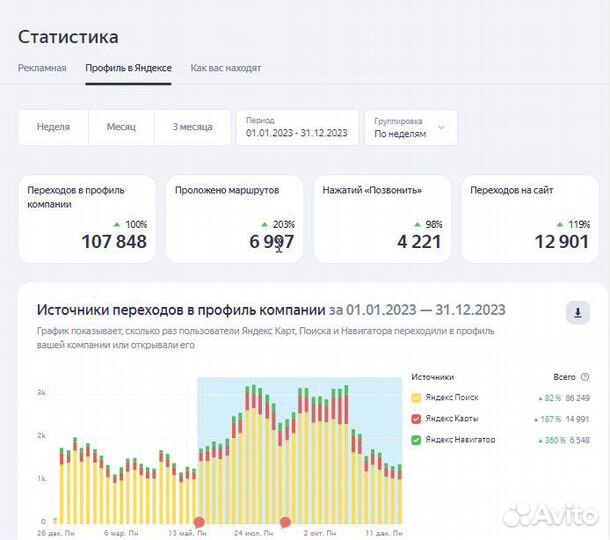Click the Статистика page heading
Viewport: 610px width, 540px height.
coord(68,37)
